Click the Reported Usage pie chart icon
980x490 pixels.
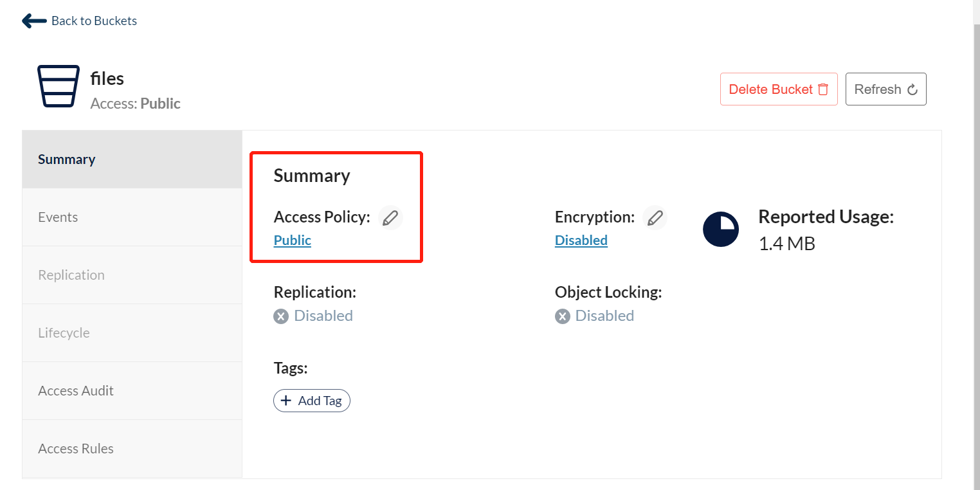(x=721, y=230)
